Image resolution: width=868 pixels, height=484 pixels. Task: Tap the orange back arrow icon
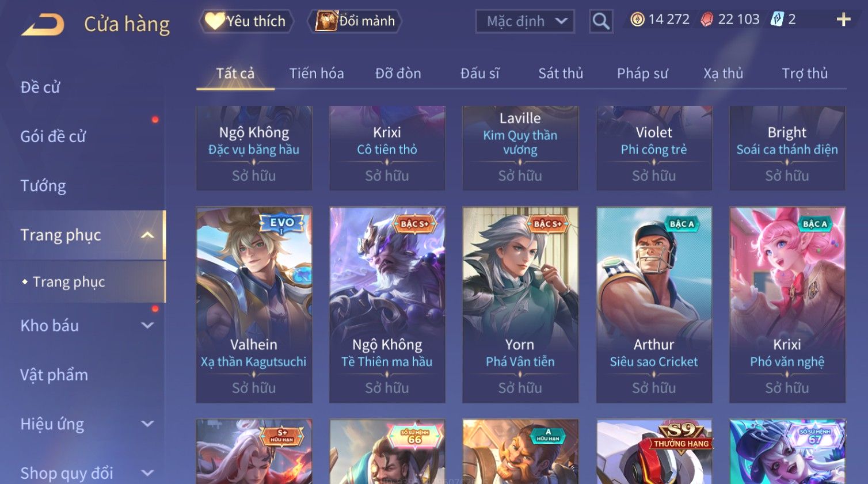tap(43, 25)
